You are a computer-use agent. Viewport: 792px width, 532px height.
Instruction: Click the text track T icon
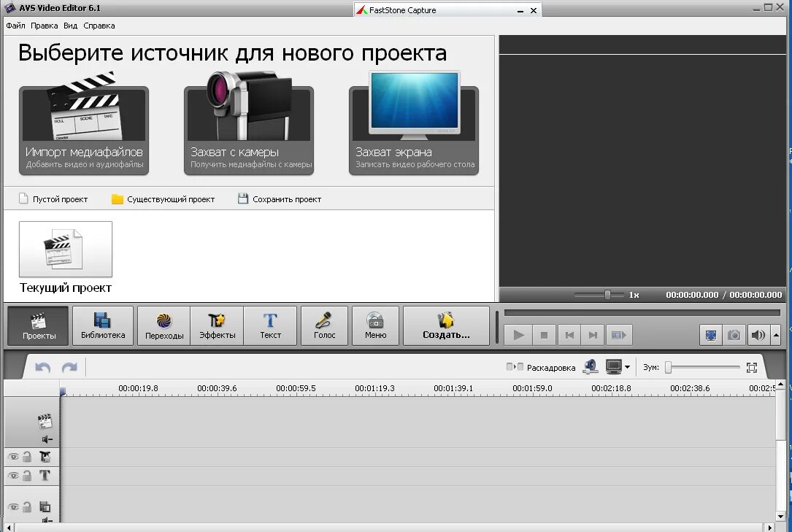point(45,476)
